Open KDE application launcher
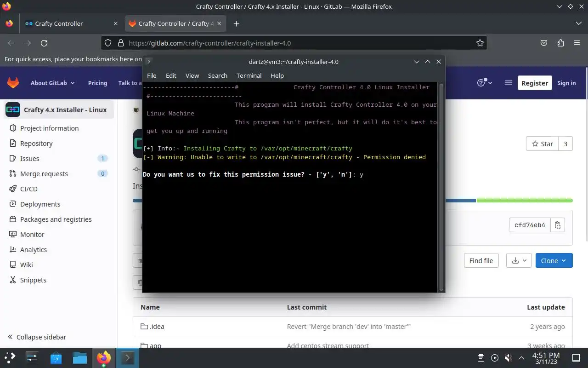Screen dimensions: 588x368 click(10, 358)
